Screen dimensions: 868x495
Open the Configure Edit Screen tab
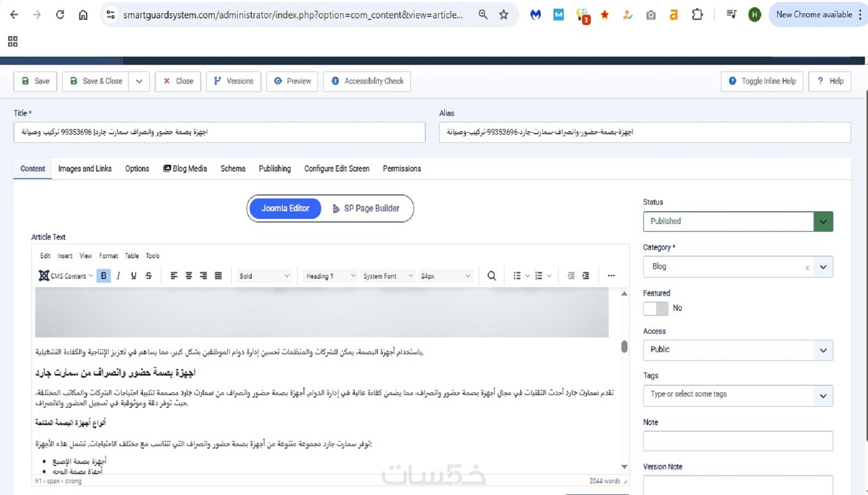(337, 168)
